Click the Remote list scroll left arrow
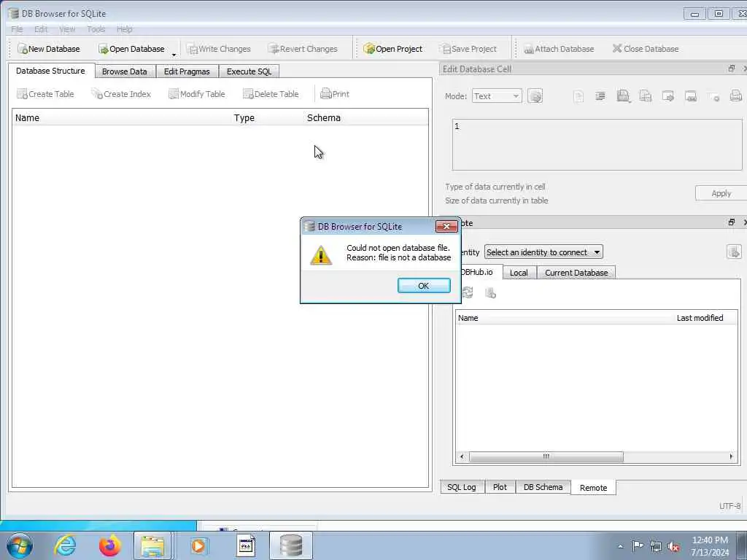 (x=462, y=456)
